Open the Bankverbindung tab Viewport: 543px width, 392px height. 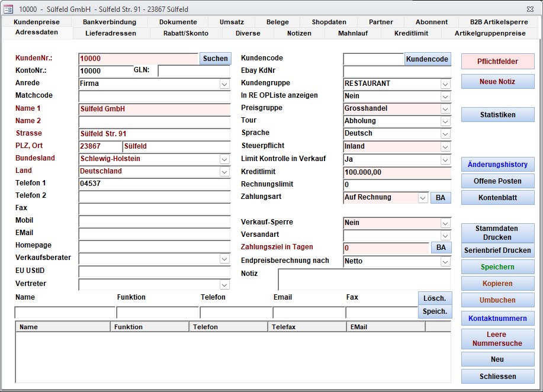point(110,22)
